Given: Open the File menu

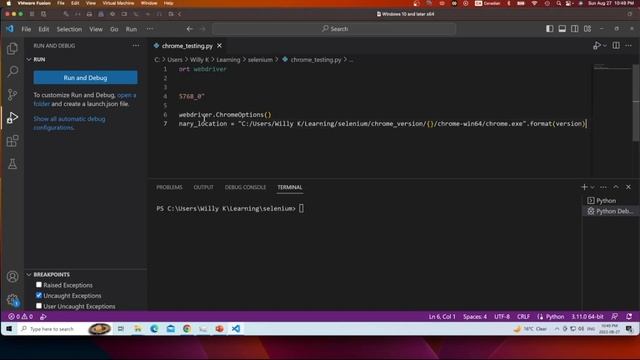Looking at the screenshot, I should [x=26, y=29].
